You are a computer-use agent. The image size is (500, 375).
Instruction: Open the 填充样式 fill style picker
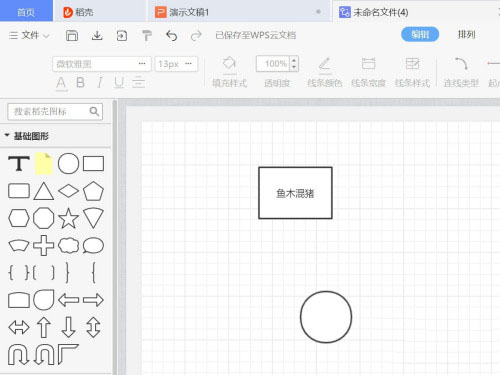point(229,72)
